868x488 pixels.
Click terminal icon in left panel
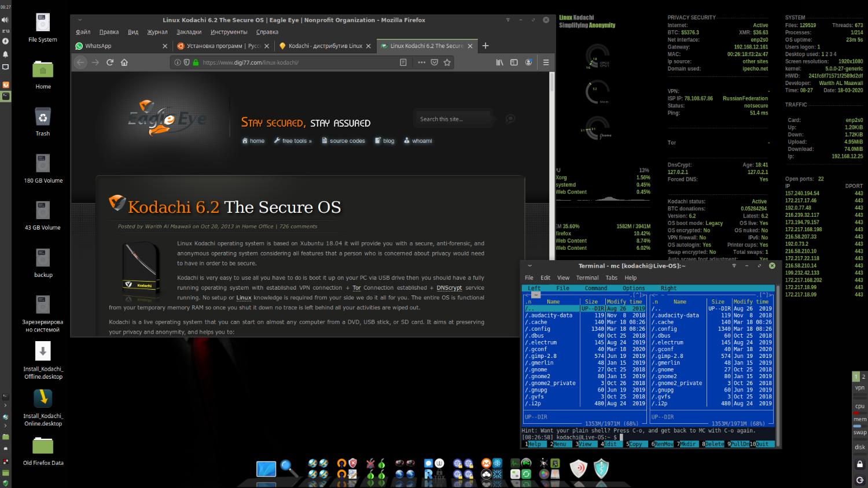coord(5,96)
